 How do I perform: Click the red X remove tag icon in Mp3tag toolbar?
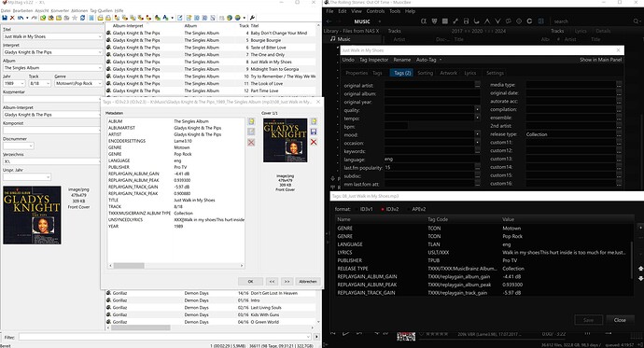(12, 18)
